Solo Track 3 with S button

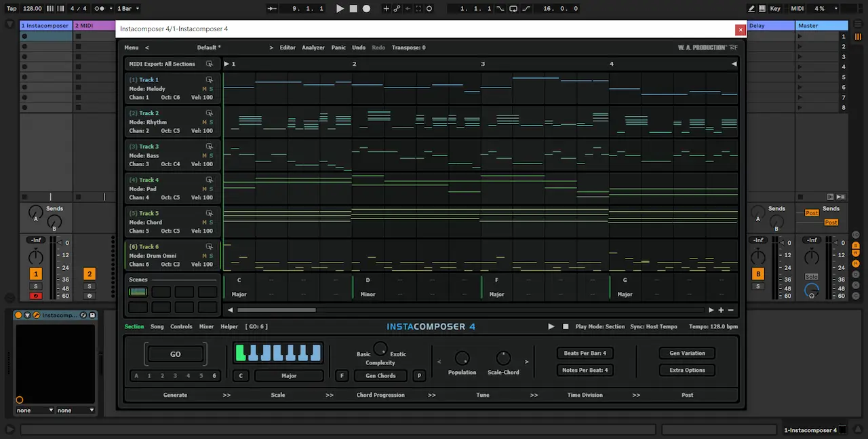point(211,155)
